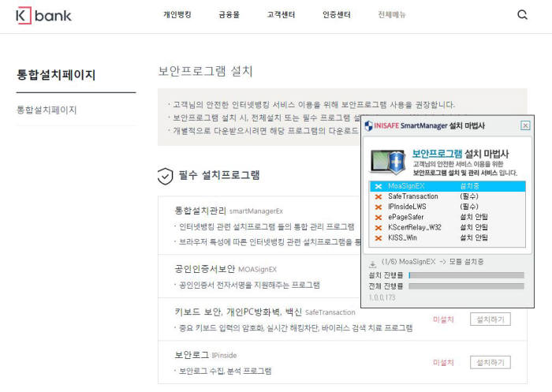Open the 고객센터 menu

pos(281,14)
